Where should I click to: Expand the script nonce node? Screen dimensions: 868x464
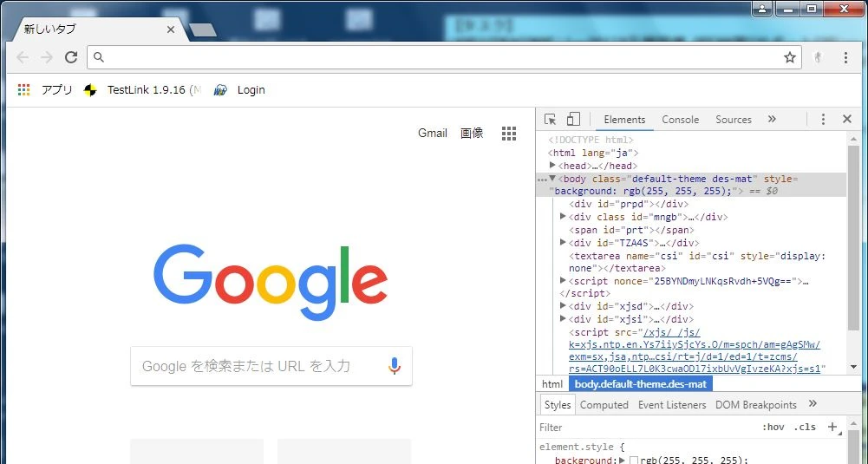[563, 281]
